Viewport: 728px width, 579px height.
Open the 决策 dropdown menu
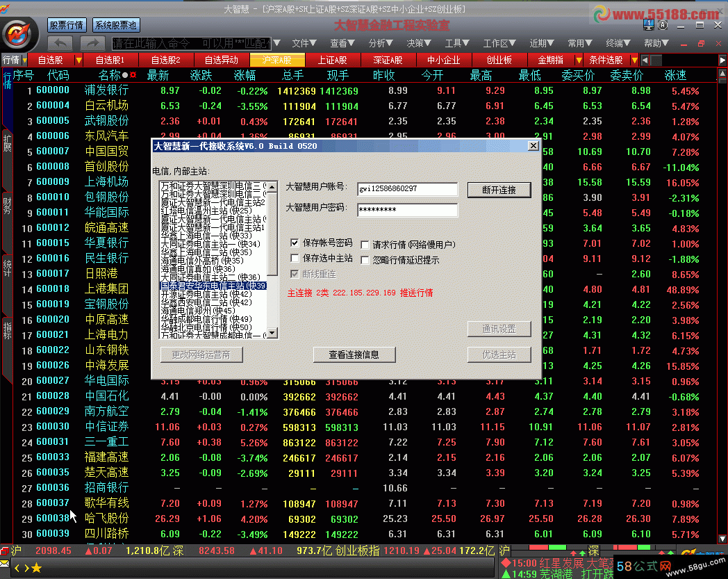tap(419, 43)
